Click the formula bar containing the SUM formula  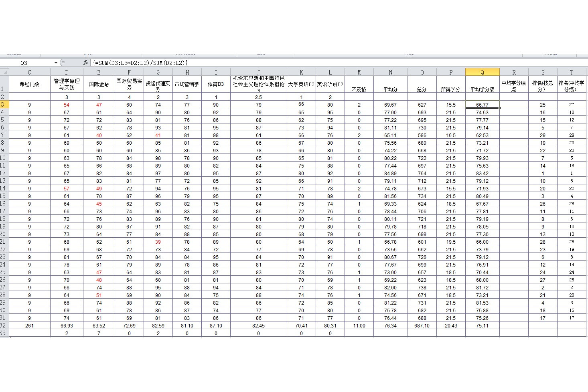pyautogui.click(x=321, y=63)
